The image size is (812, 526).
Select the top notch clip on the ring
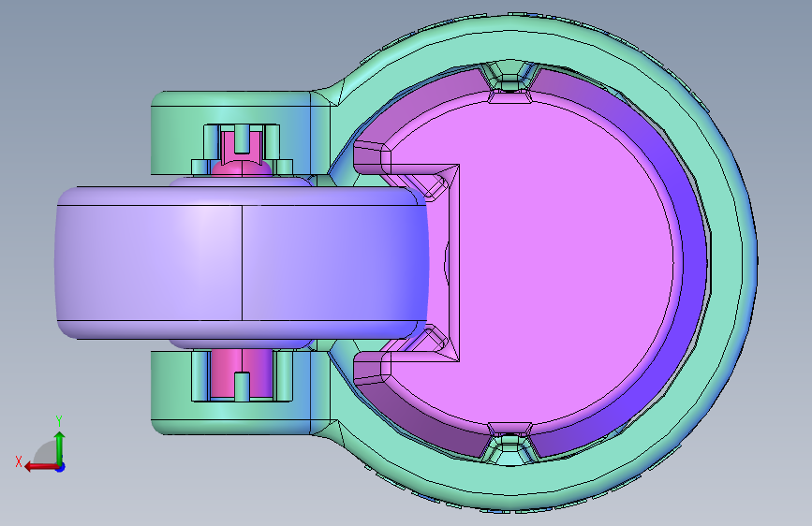click(510, 81)
